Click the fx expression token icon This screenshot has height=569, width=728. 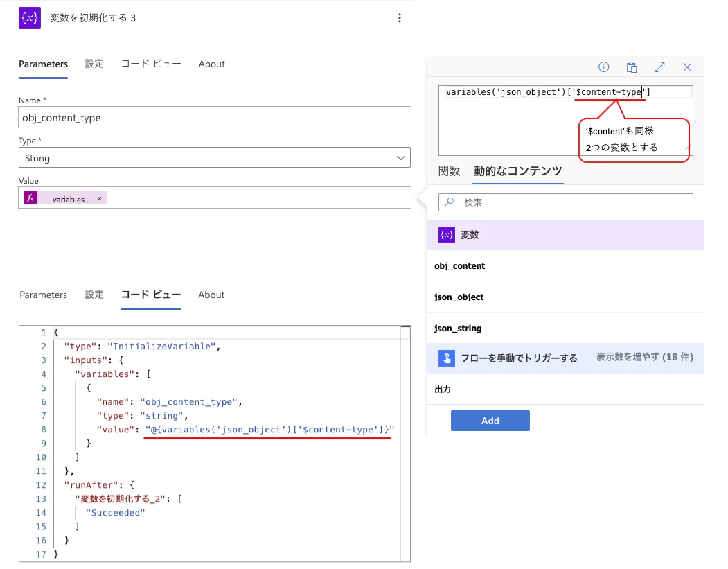[x=30, y=198]
